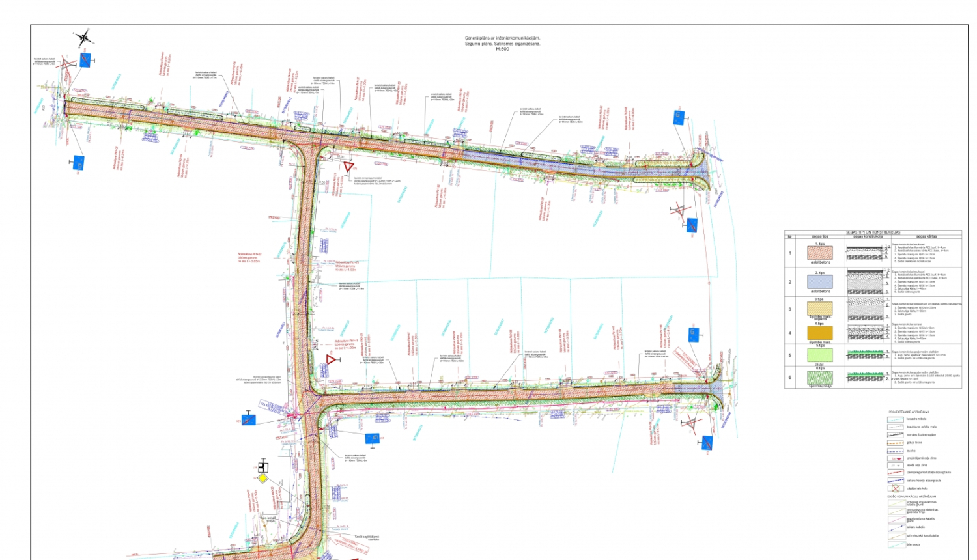Pick the pink 1. tips asfaltbetons swatch
Viewport: 977px width, 560px height.
819,253
